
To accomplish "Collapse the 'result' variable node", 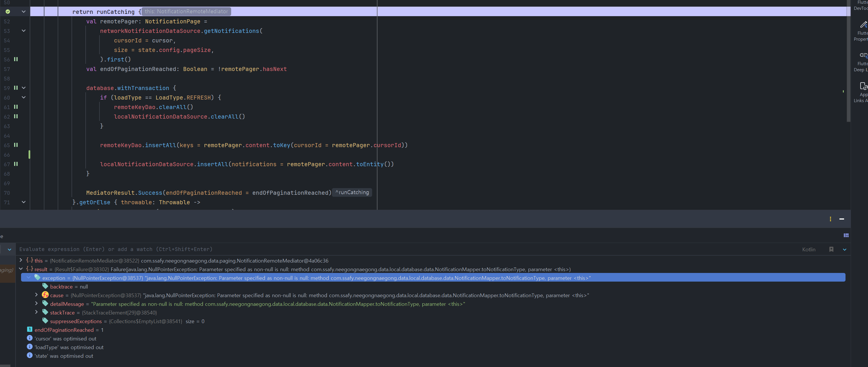I will coord(21,269).
